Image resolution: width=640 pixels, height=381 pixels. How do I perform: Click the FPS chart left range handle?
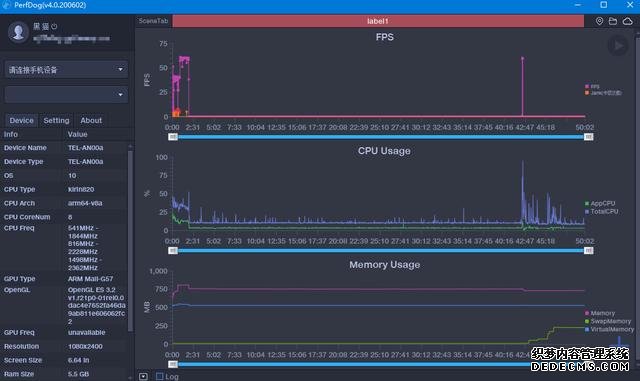coord(173,137)
